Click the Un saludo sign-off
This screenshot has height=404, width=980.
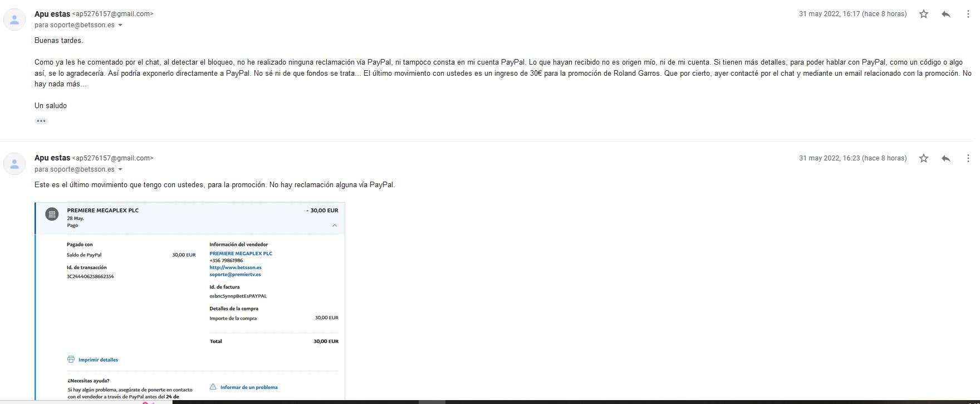[51, 106]
